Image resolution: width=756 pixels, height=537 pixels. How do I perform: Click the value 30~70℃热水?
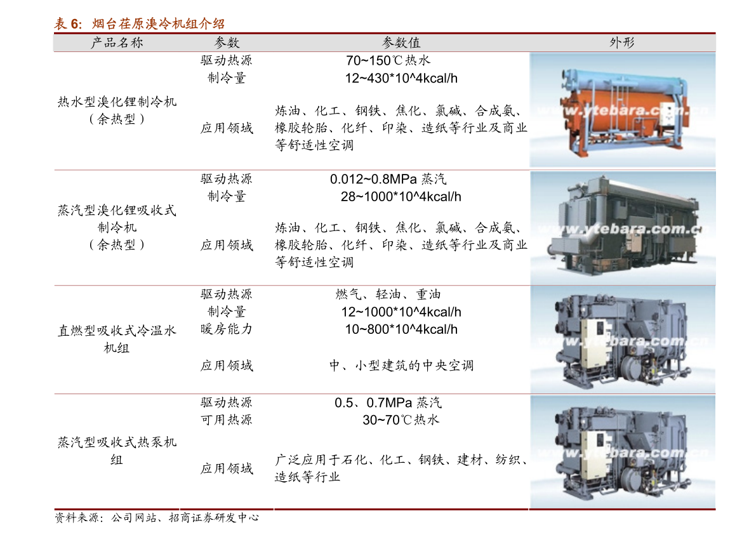coord(401,420)
